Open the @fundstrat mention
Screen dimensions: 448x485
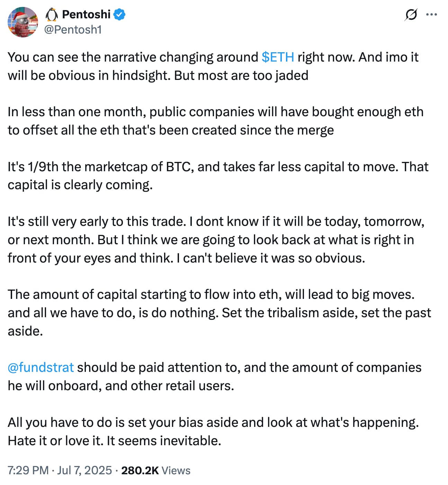click(41, 367)
